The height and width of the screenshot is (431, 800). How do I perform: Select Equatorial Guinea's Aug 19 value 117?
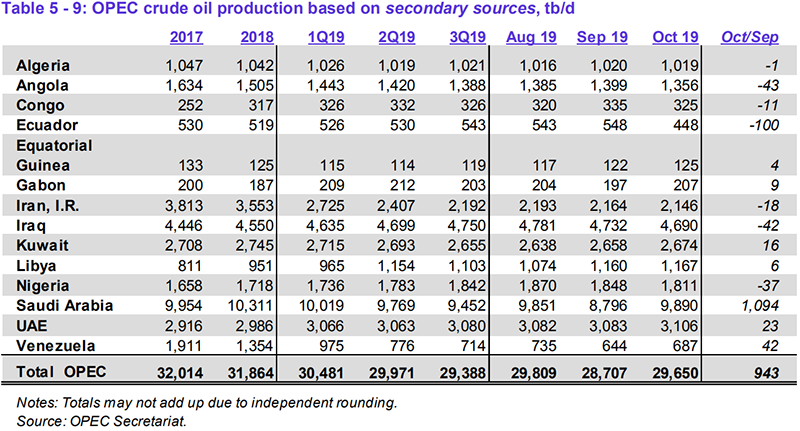point(543,165)
